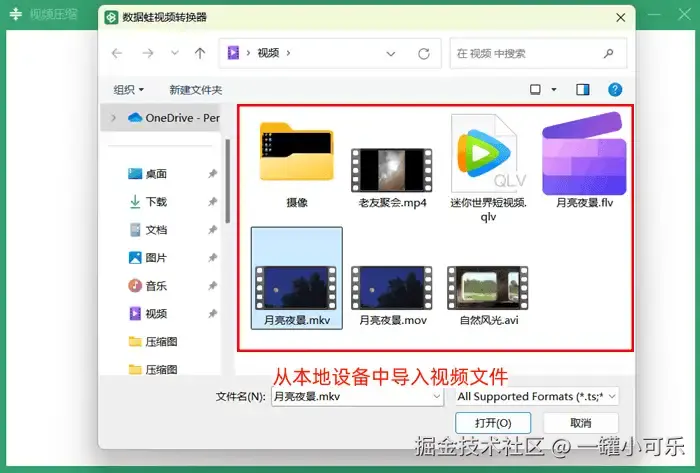Unpin 图片 via its pin icon
The height and width of the screenshot is (473, 700).
(x=212, y=257)
